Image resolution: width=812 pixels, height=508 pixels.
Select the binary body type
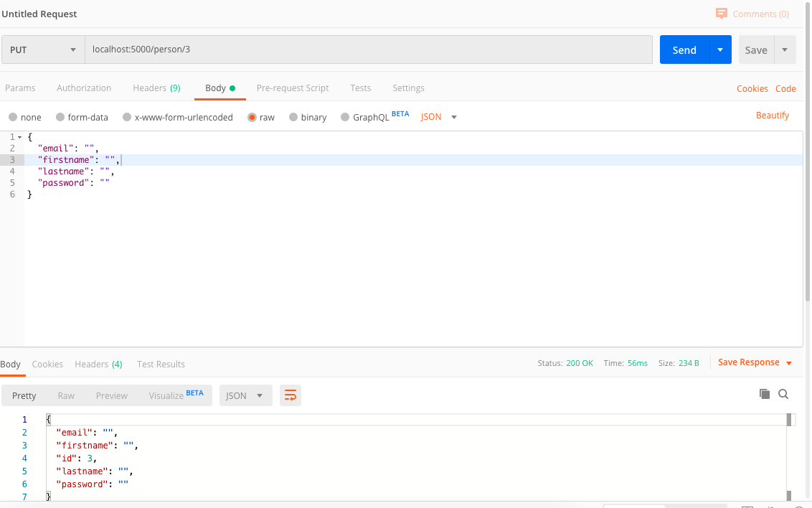[307, 116]
